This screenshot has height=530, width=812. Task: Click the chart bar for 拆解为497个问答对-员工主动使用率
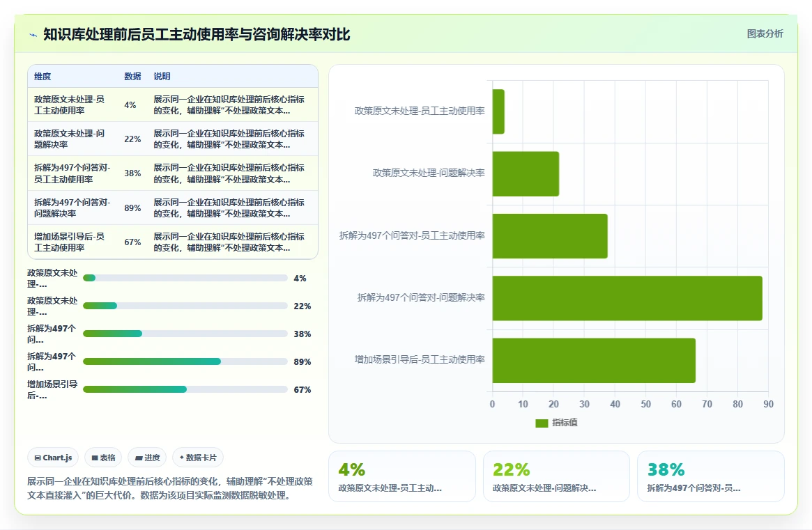coord(550,236)
